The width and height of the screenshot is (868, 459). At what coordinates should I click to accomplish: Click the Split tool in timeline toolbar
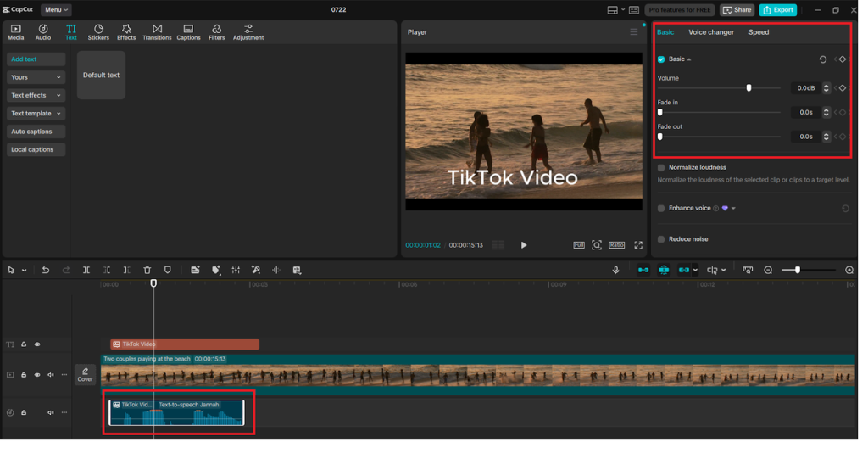coord(86,270)
